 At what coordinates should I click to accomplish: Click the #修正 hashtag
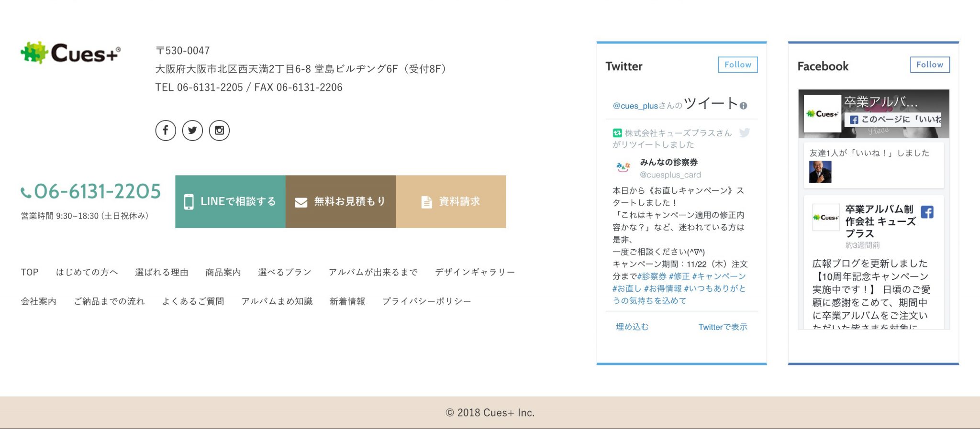pos(679,276)
